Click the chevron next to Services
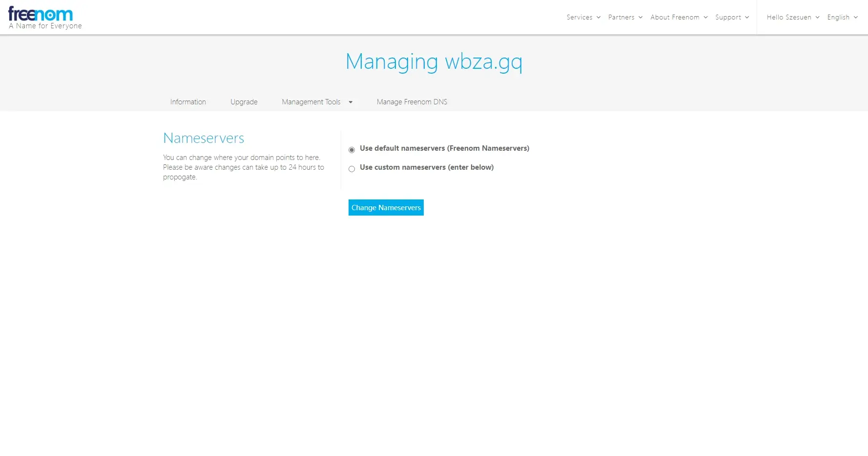 tap(599, 18)
